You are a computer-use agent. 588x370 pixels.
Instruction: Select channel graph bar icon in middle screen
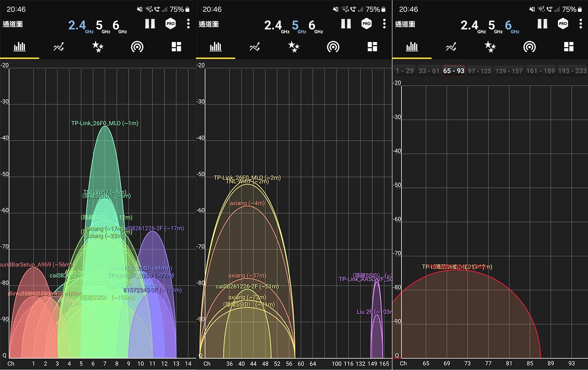click(x=215, y=47)
